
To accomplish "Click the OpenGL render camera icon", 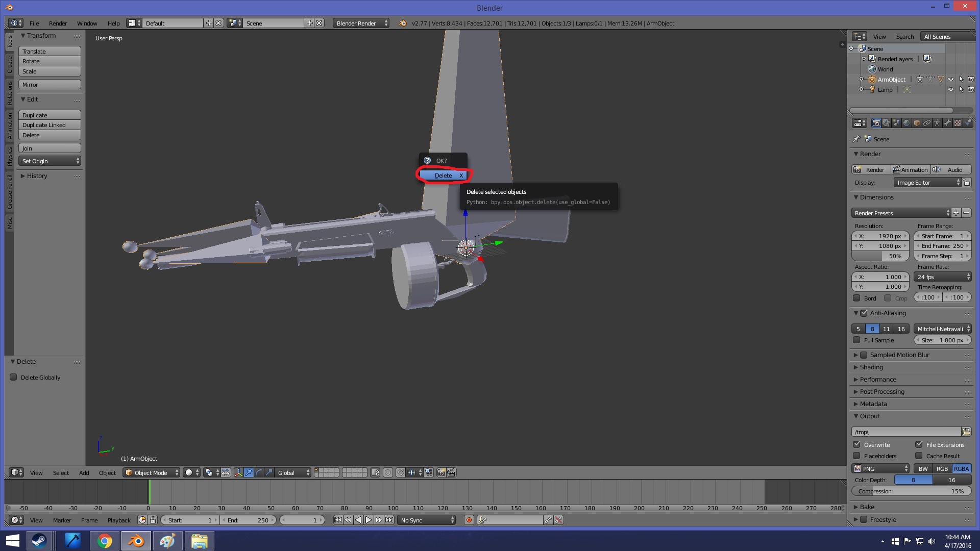I will pyautogui.click(x=441, y=472).
